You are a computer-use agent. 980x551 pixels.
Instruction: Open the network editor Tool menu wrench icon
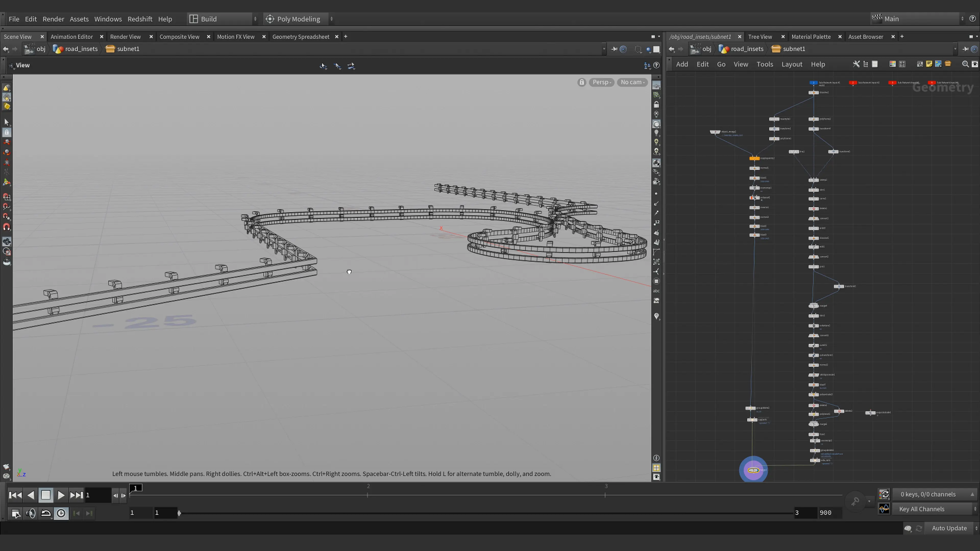point(856,64)
